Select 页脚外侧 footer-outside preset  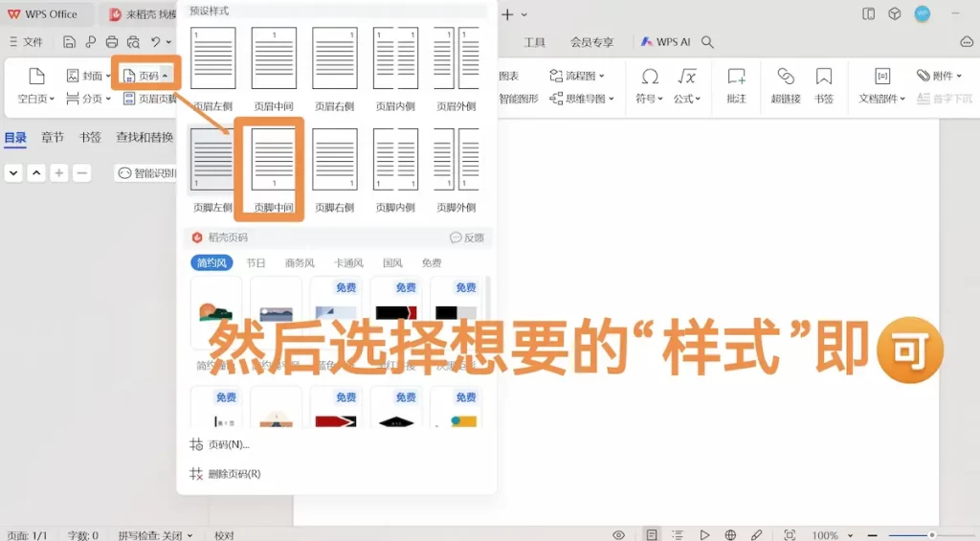point(457,170)
